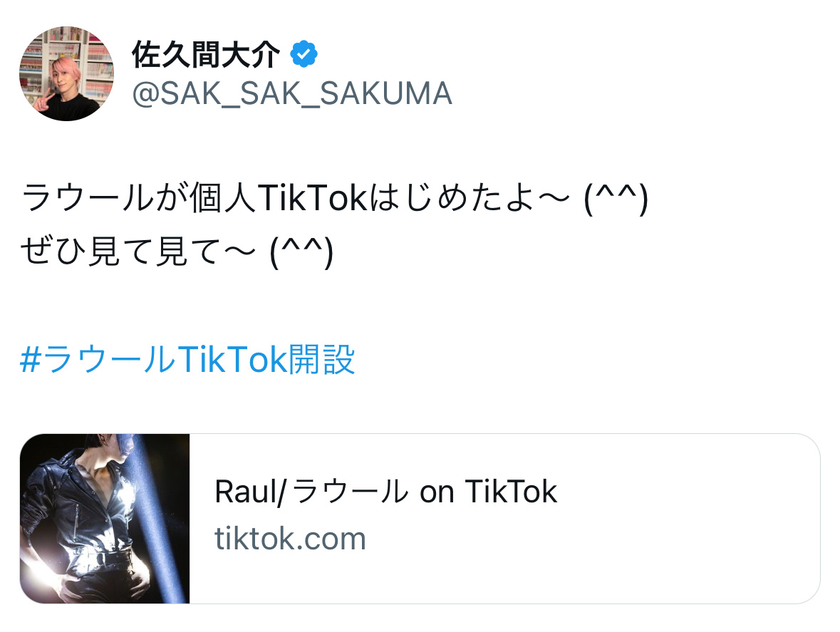Tap 開設 at the end of the hashtag

pos(322,359)
